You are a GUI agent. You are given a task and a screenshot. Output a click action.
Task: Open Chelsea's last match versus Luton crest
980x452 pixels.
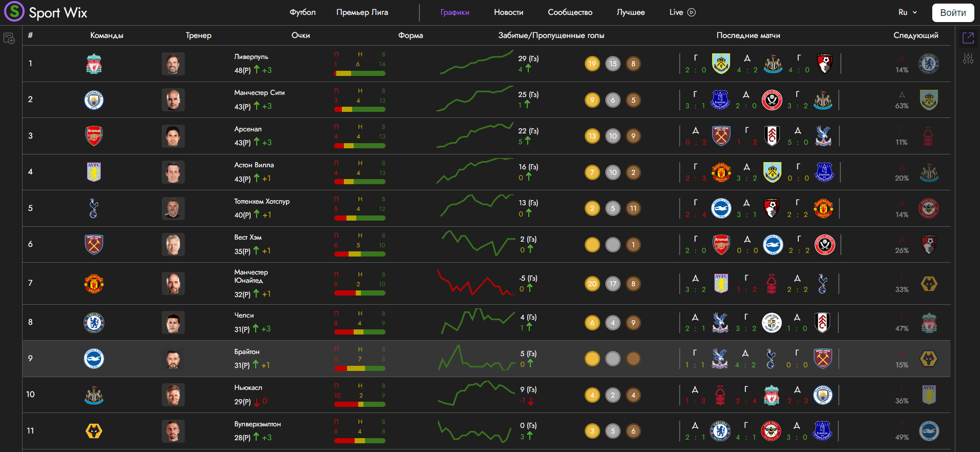click(772, 322)
